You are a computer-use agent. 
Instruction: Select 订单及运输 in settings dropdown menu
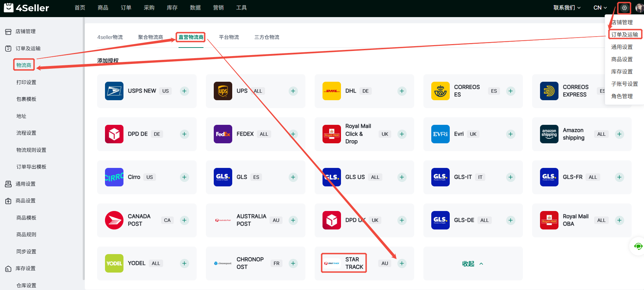point(625,35)
